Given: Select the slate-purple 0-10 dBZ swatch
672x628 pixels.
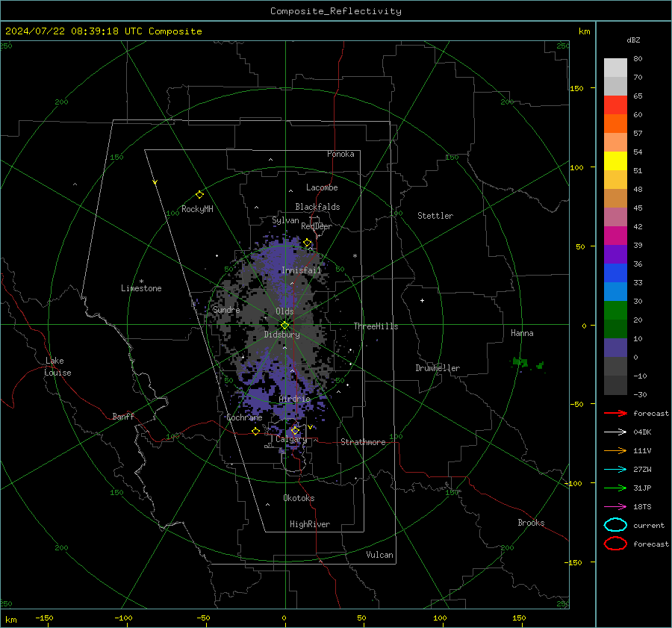Looking at the screenshot, I should tap(615, 348).
